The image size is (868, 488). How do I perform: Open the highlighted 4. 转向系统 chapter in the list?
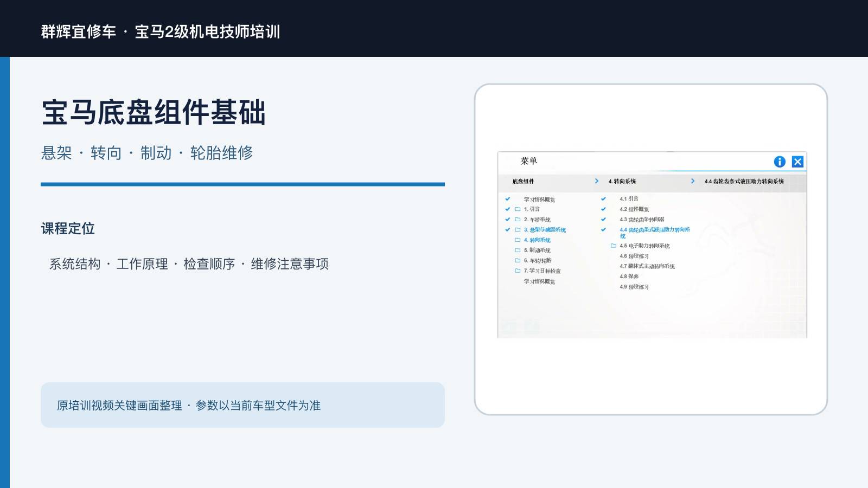(x=537, y=240)
